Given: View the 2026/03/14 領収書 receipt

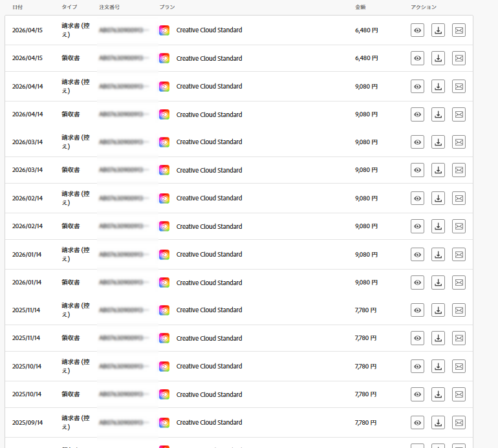Looking at the screenshot, I should click(417, 170).
